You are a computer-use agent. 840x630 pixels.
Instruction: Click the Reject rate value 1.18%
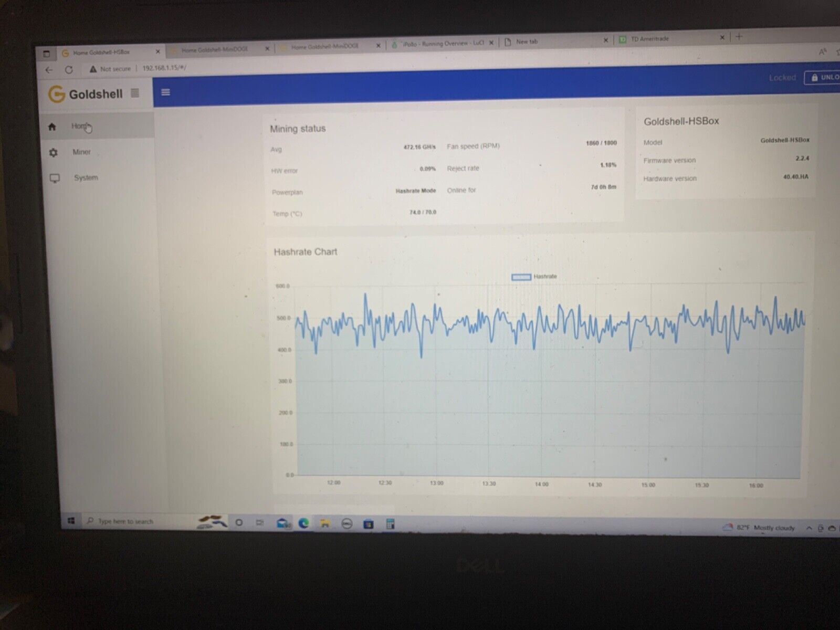pyautogui.click(x=608, y=165)
